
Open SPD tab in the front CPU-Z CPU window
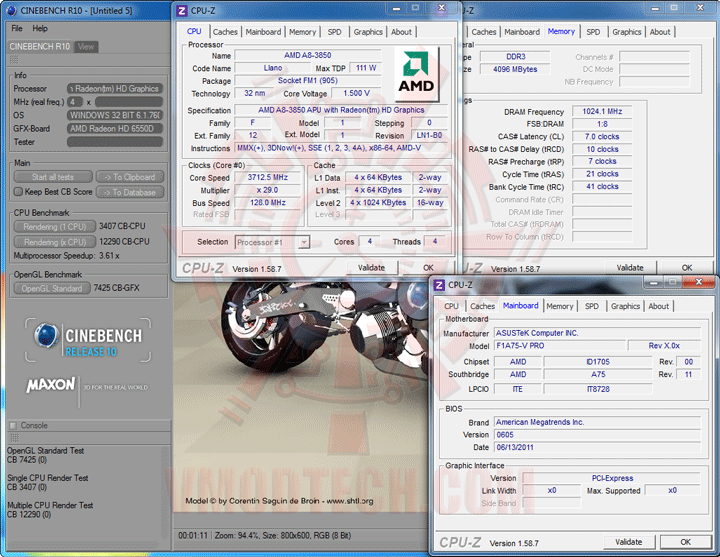pyautogui.click(x=334, y=32)
